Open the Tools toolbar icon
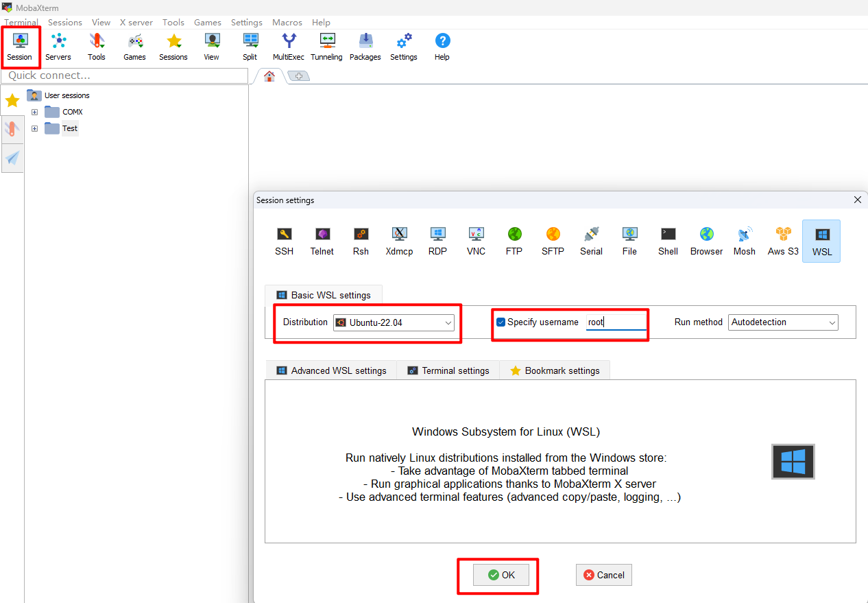 click(x=97, y=47)
